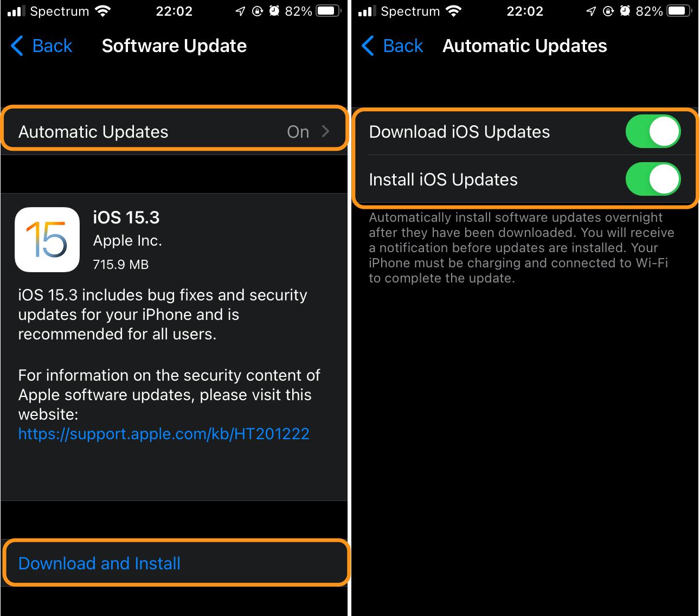Tap the iOS 15.3 title text

point(126,217)
